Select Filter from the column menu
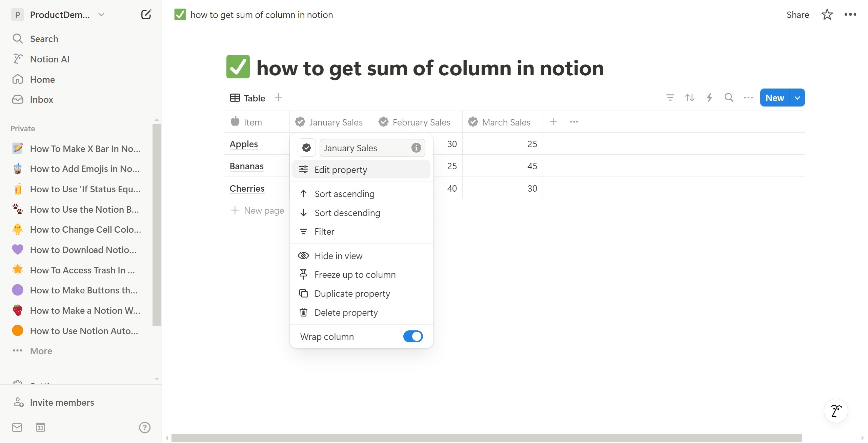 click(x=361, y=231)
